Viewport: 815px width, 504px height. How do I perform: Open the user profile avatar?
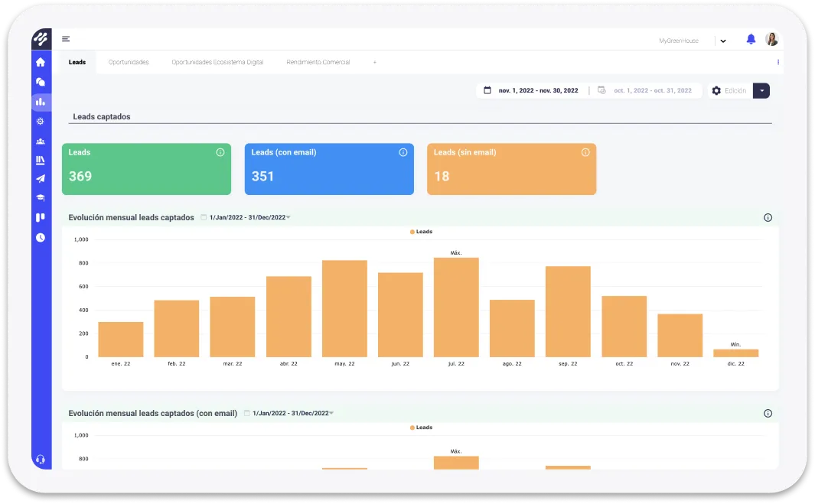(x=772, y=39)
